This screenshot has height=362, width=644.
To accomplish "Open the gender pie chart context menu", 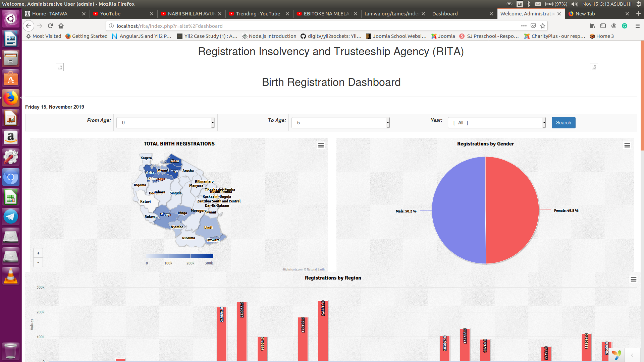I will 627,145.
